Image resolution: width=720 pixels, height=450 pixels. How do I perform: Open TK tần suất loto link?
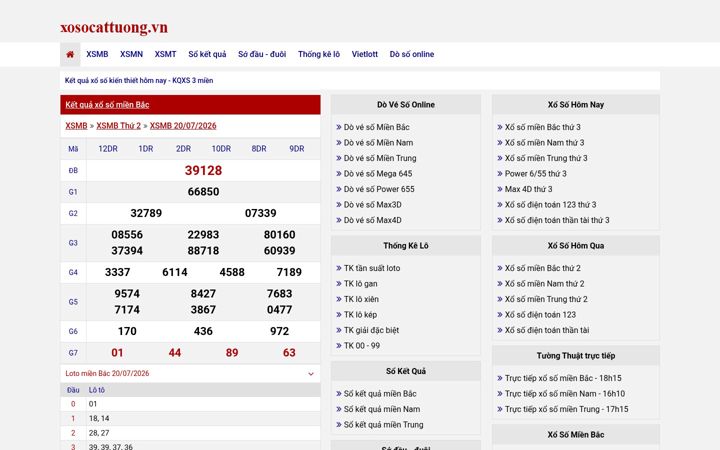point(372,268)
